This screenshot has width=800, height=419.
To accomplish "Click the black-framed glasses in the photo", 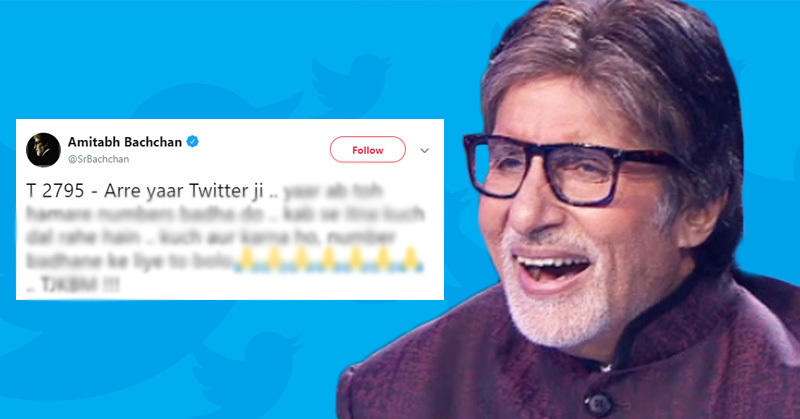I will tap(566, 168).
